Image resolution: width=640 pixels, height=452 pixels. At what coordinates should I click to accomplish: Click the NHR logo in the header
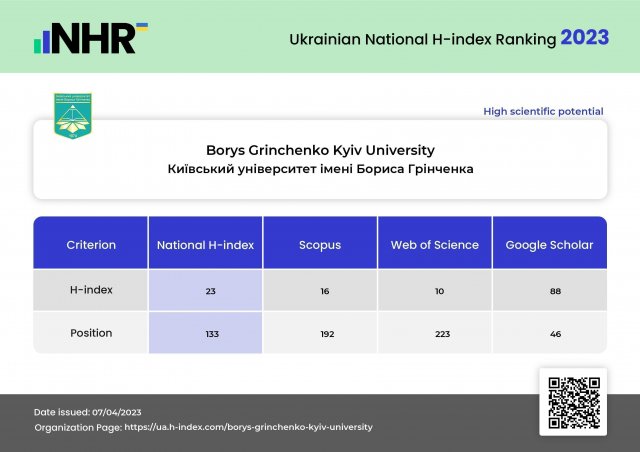point(91,38)
